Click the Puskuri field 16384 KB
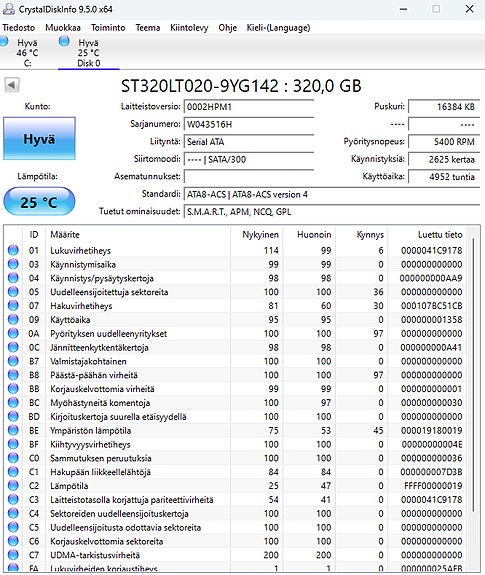 pos(444,107)
